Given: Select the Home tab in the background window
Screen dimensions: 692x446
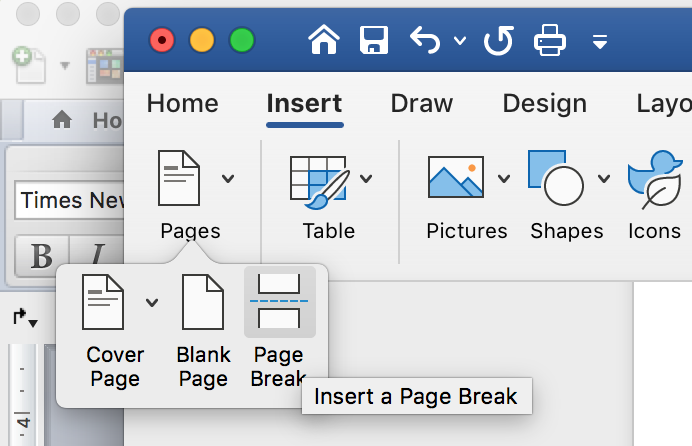Looking at the screenshot, I should pos(86,120).
